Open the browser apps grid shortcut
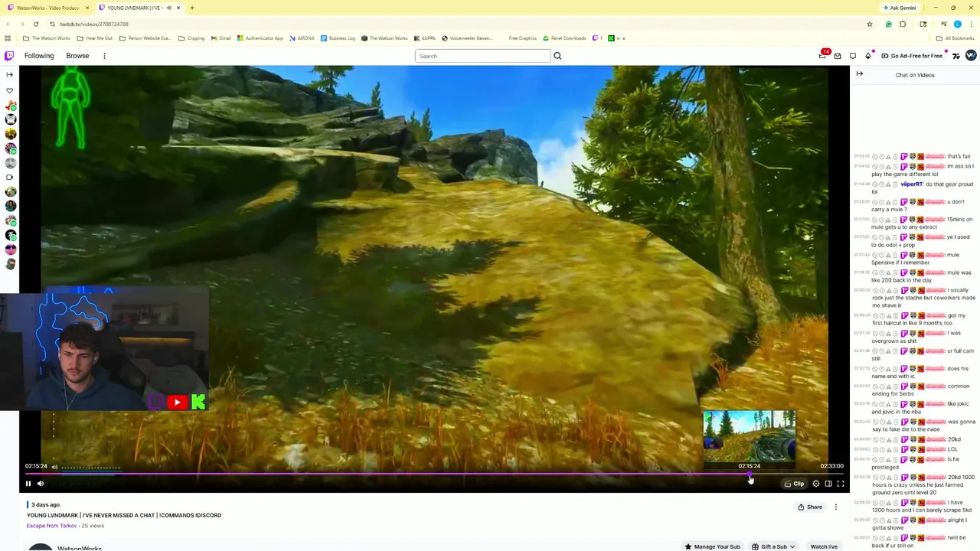This screenshot has width=980, height=551. (x=8, y=38)
